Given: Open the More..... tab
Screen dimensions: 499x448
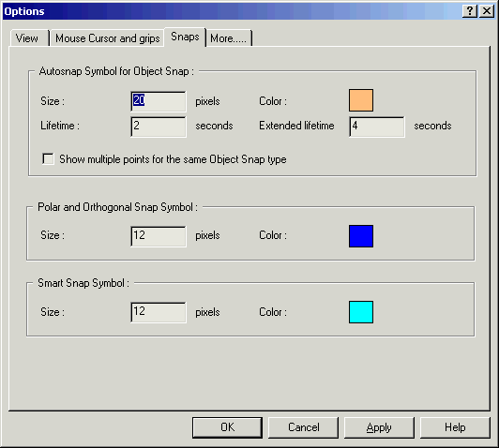Looking at the screenshot, I should pyautogui.click(x=229, y=38).
